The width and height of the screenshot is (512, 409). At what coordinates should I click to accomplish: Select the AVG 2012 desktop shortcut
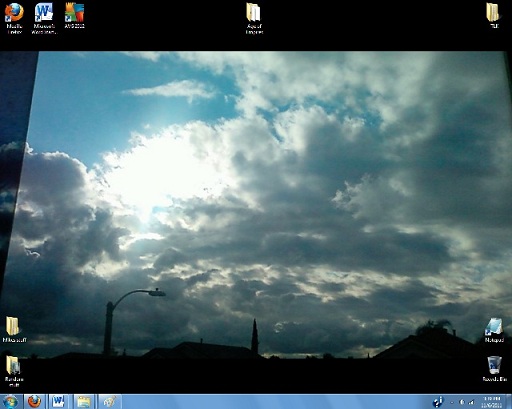point(74,15)
